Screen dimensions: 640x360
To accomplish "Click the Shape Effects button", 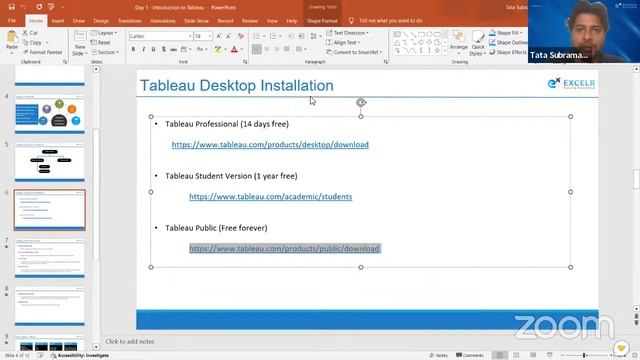I will click(x=508, y=52).
